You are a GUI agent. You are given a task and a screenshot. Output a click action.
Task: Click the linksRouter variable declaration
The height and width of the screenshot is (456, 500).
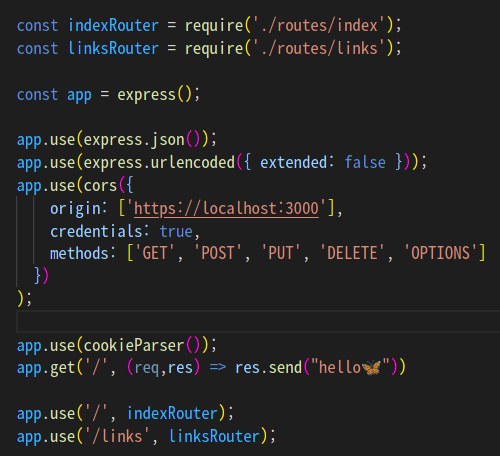(113, 48)
